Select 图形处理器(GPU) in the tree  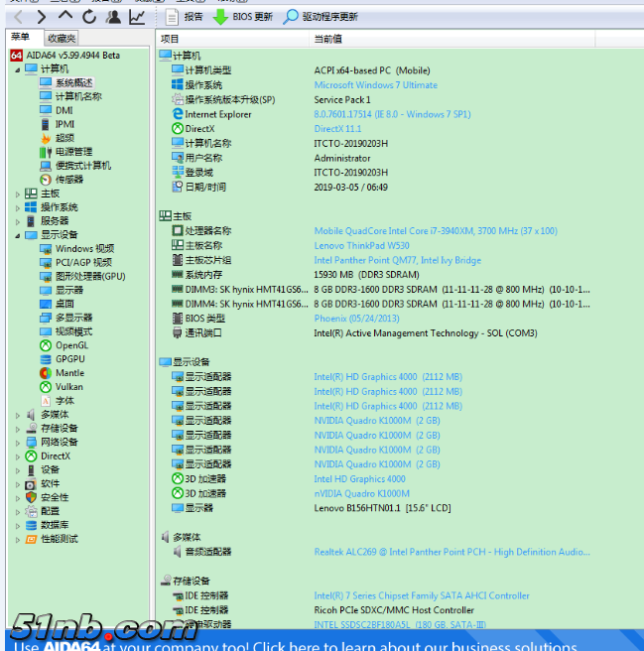click(89, 277)
